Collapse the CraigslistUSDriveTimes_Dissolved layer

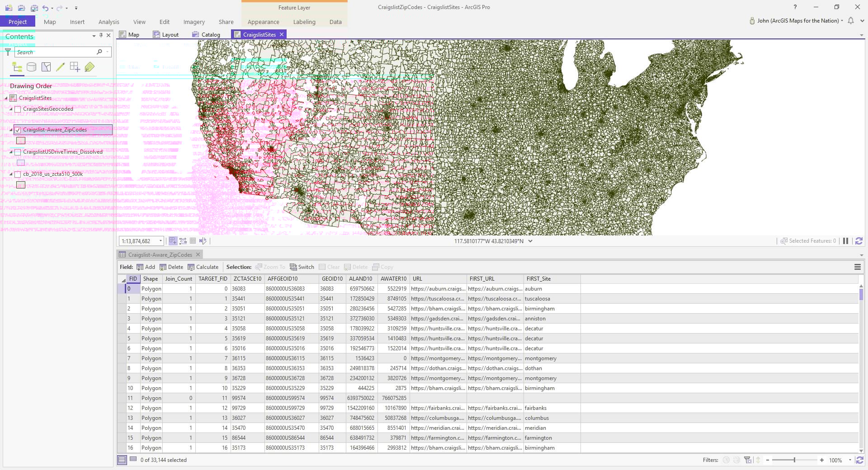coord(11,152)
